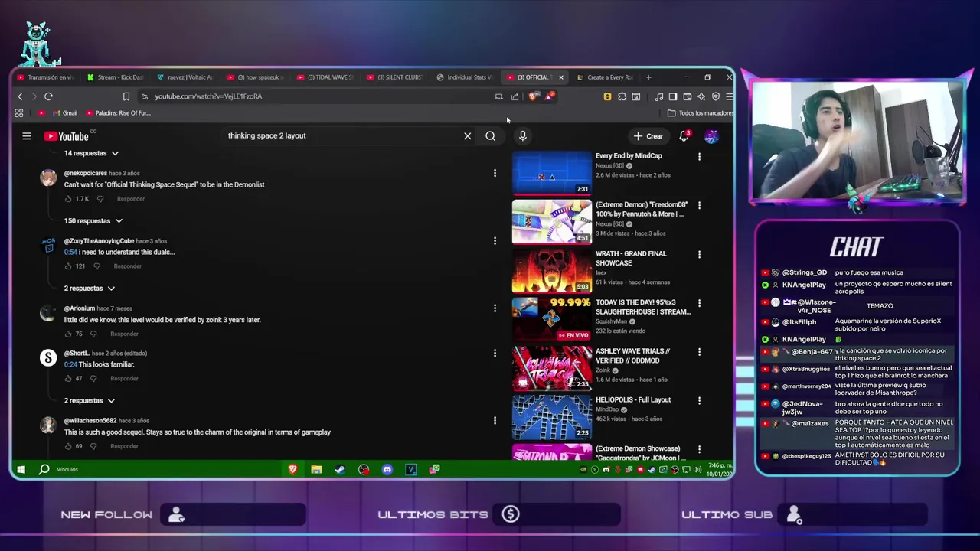Viewport: 980px width, 551px height.
Task: Switch to the Create a Every tab
Action: pos(605,77)
